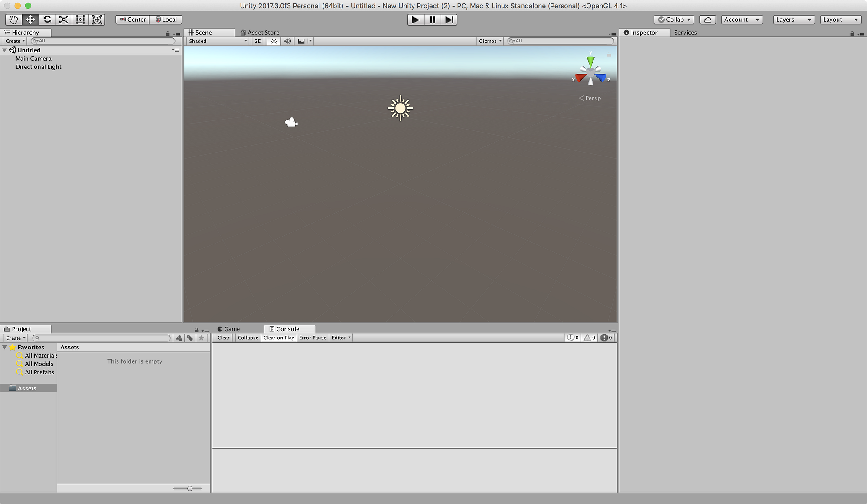Select the Rect Transform tool

click(x=80, y=20)
